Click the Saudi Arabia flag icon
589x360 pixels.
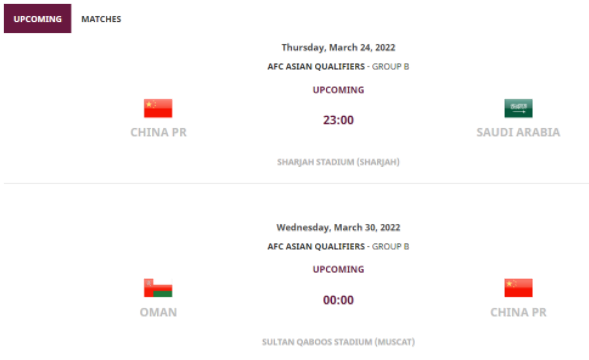coord(518,108)
